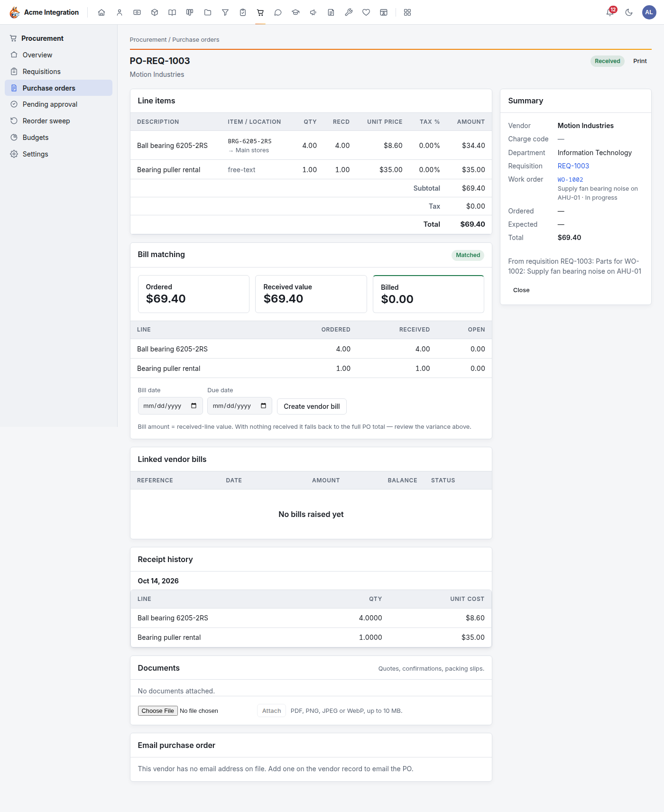Open the heart icon in top navigation
Viewport: 664px width, 812px height.
tap(366, 12)
